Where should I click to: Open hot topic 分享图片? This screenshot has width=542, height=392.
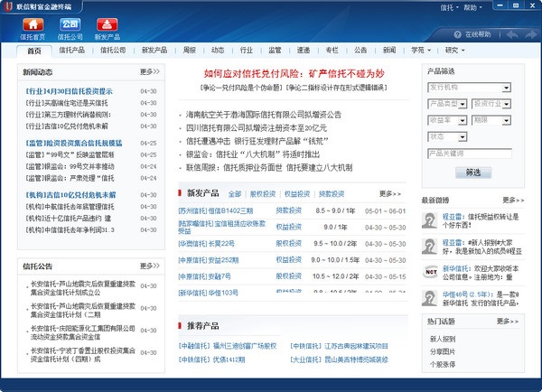443,352
